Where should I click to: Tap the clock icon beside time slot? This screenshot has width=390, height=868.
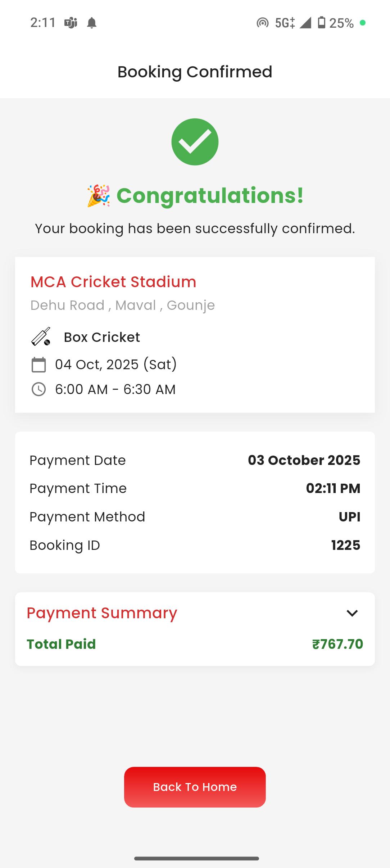point(39,389)
